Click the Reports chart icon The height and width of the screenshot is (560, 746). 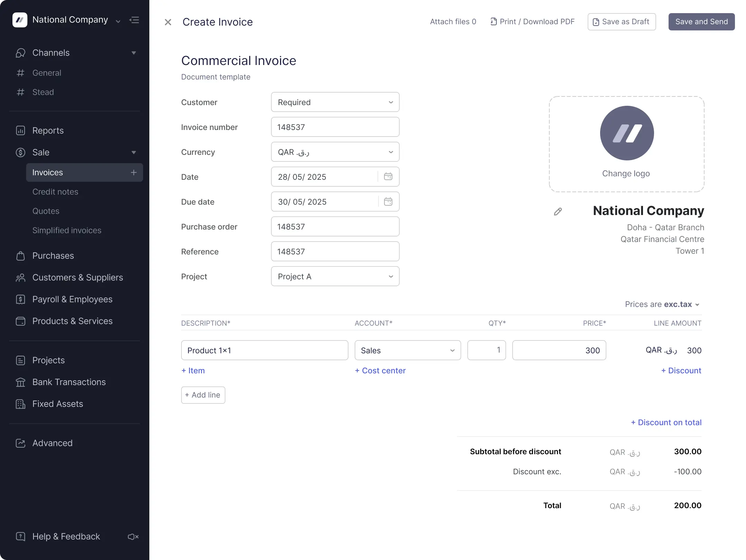tap(20, 131)
